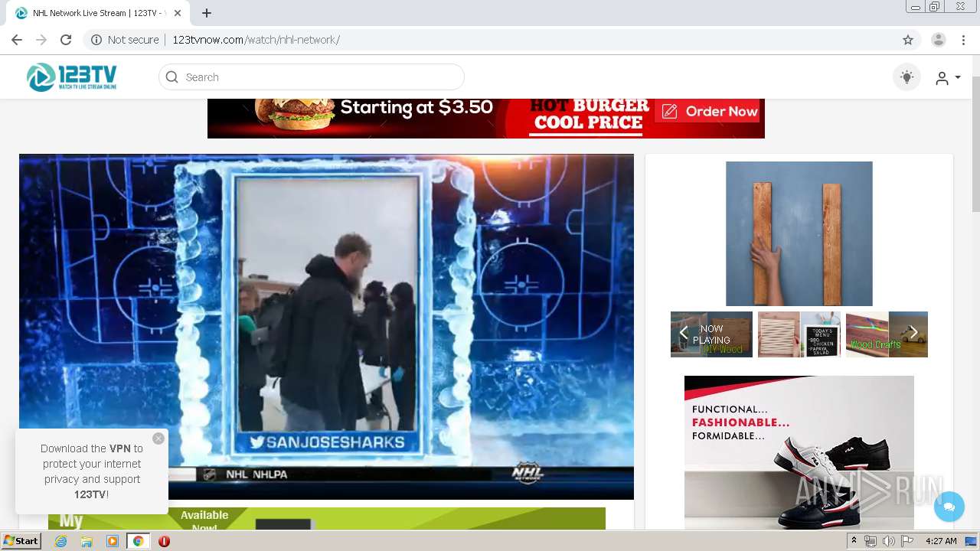
Task: Select the Today's Menu board thumbnail
Action: (799, 334)
